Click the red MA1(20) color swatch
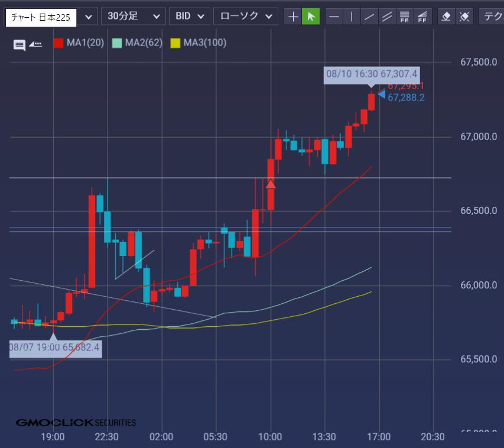The height and width of the screenshot is (448, 504). click(58, 43)
